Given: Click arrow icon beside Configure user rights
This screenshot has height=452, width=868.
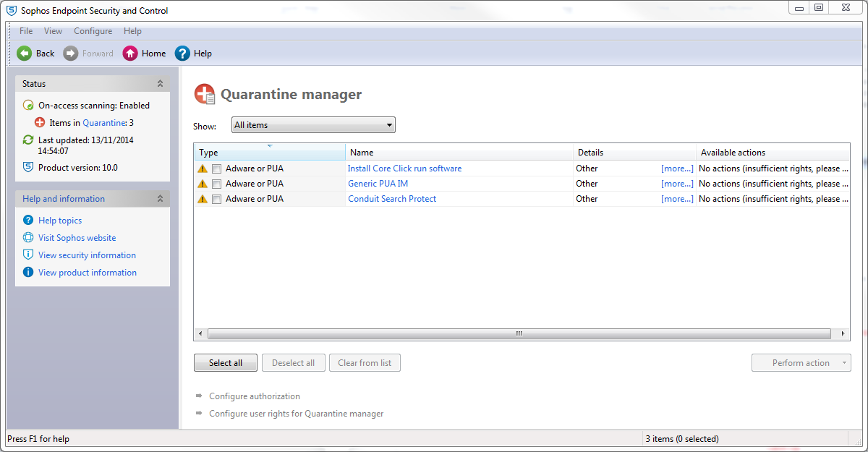Looking at the screenshot, I should coord(199,414).
